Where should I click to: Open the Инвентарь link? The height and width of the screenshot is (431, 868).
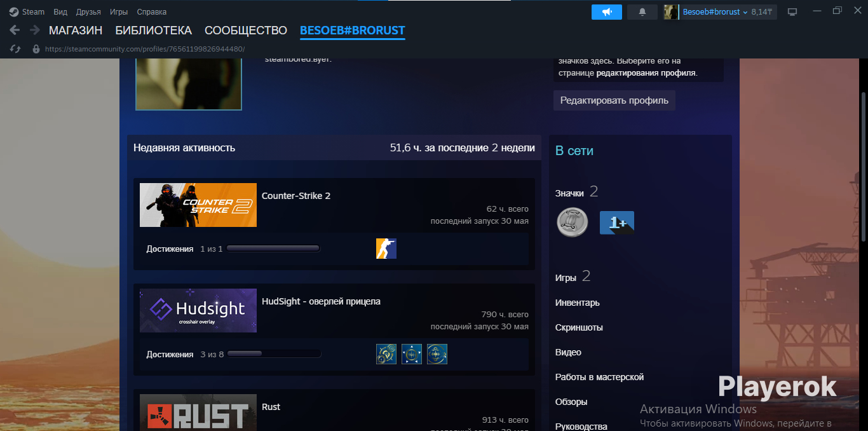pos(578,303)
